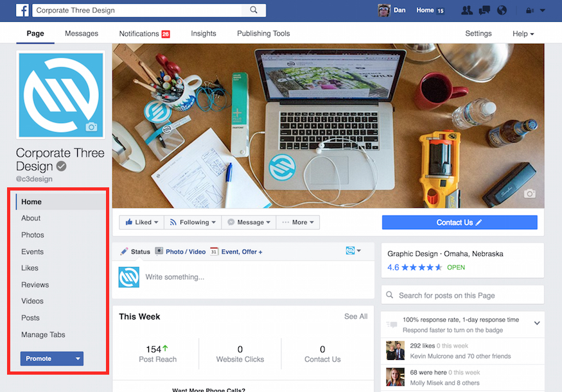Open Events in the sidebar
The height and width of the screenshot is (392, 562).
pos(32,251)
